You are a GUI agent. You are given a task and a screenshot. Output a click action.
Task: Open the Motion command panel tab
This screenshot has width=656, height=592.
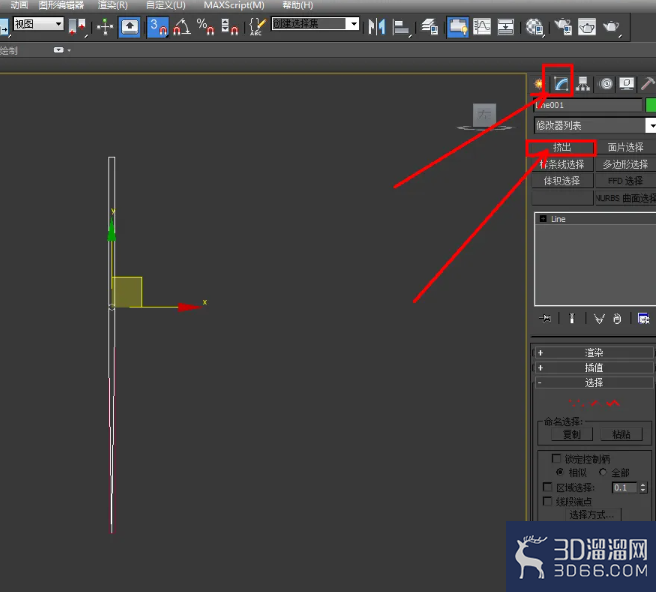[605, 84]
